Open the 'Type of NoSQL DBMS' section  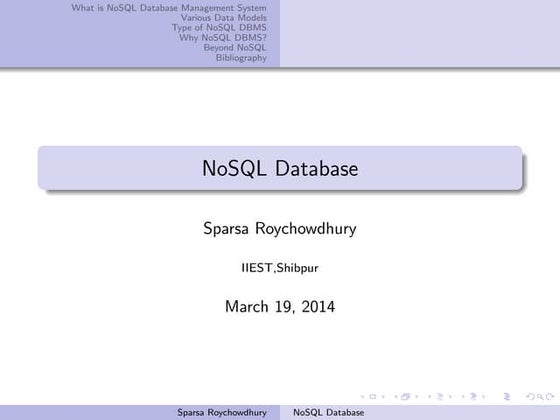[x=219, y=28]
